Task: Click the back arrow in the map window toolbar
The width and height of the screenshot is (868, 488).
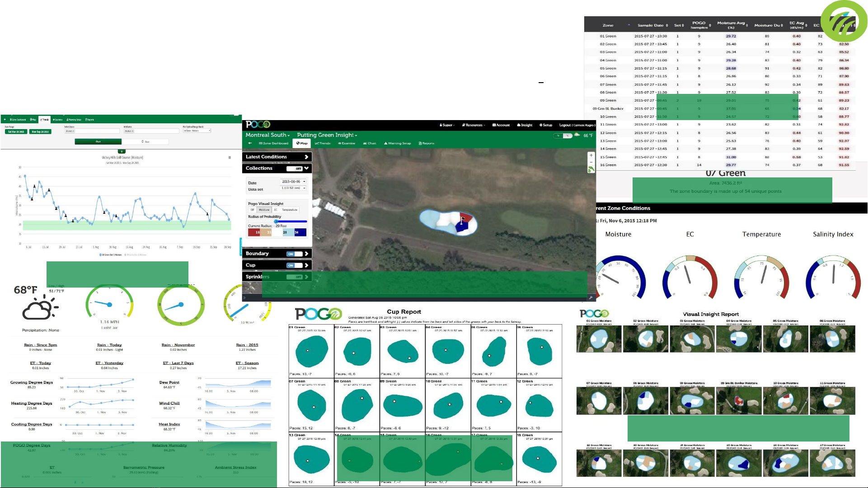Action: (x=250, y=143)
